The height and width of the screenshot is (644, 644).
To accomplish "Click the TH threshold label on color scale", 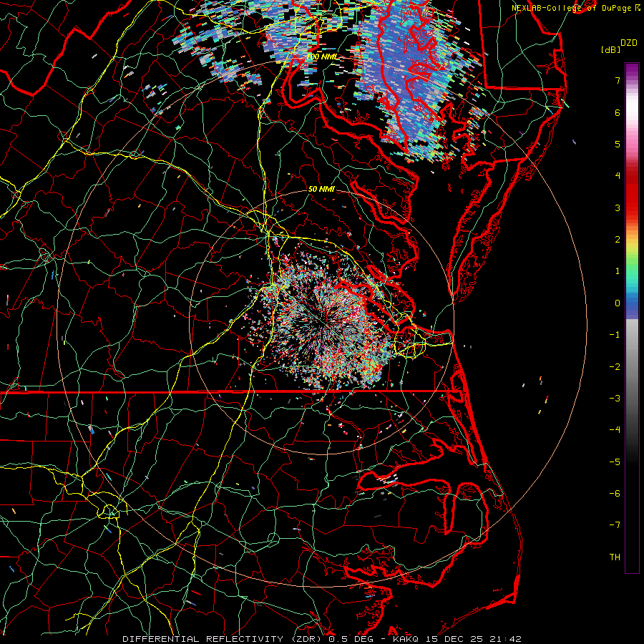I will [615, 557].
